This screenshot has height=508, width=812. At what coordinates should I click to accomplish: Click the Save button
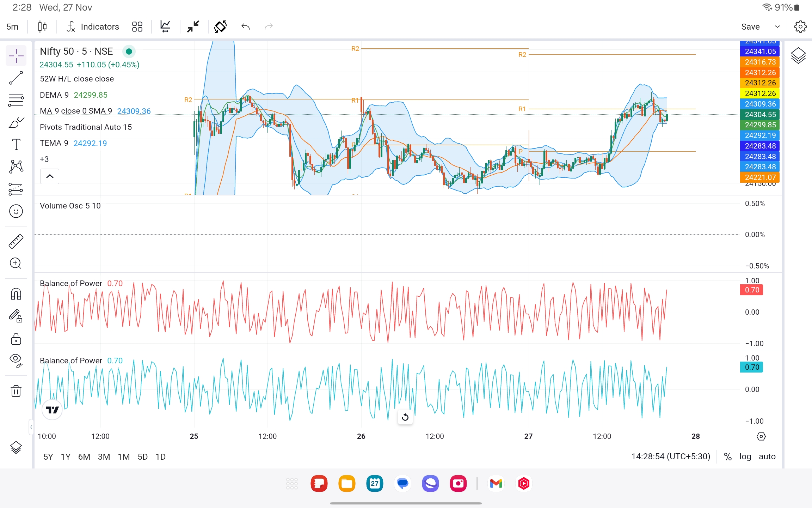coord(750,26)
